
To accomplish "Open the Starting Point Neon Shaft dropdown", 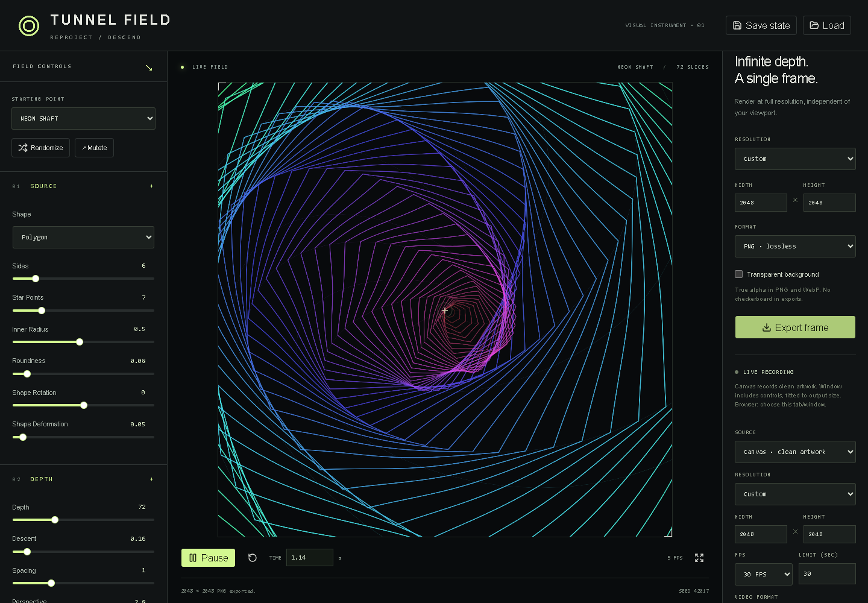I will [x=83, y=119].
